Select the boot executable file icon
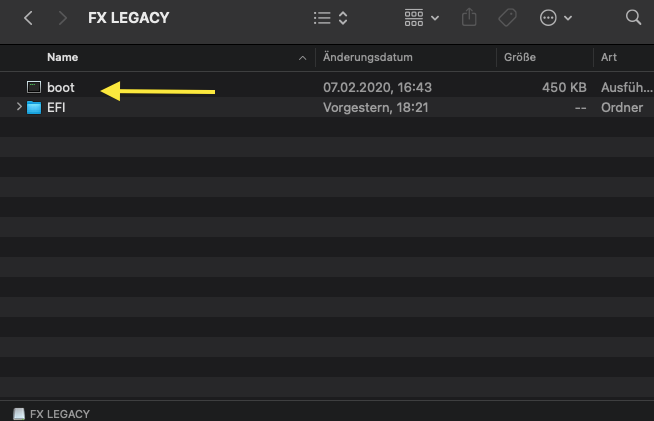This screenshot has height=421, width=654. (34, 88)
